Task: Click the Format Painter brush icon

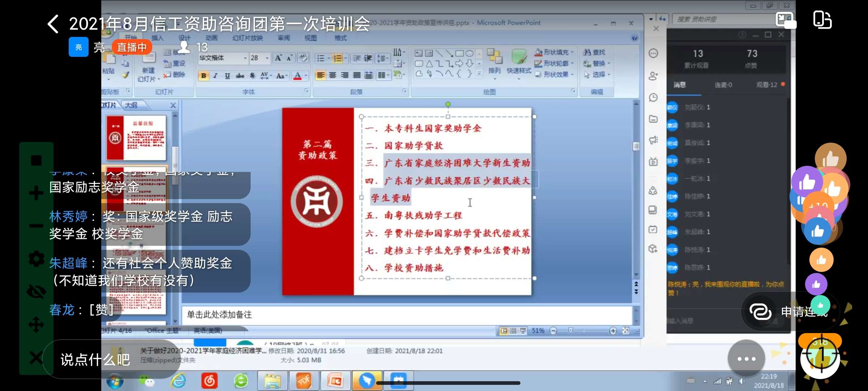Action: pyautogui.click(x=125, y=75)
